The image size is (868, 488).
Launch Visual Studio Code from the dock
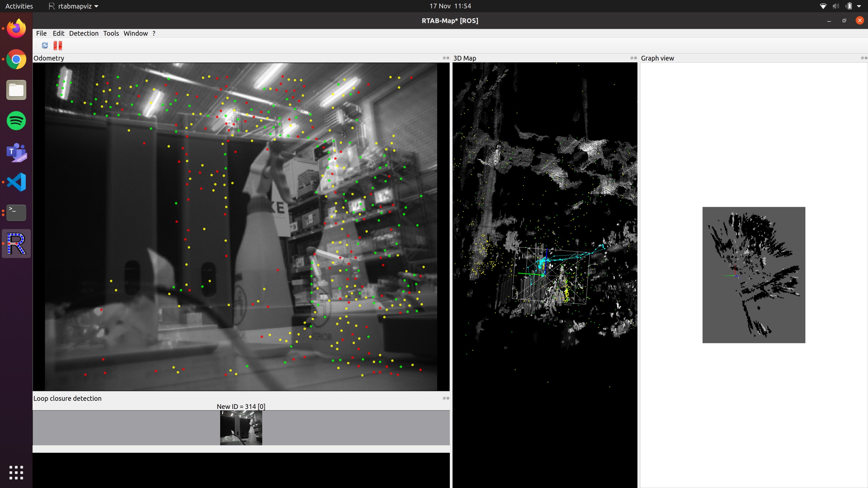(x=16, y=182)
